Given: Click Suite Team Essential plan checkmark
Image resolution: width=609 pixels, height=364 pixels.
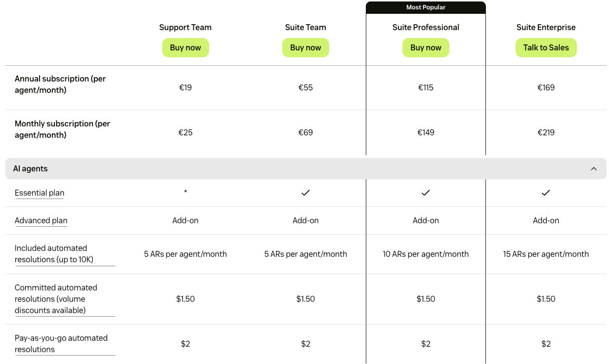Looking at the screenshot, I should (x=305, y=193).
